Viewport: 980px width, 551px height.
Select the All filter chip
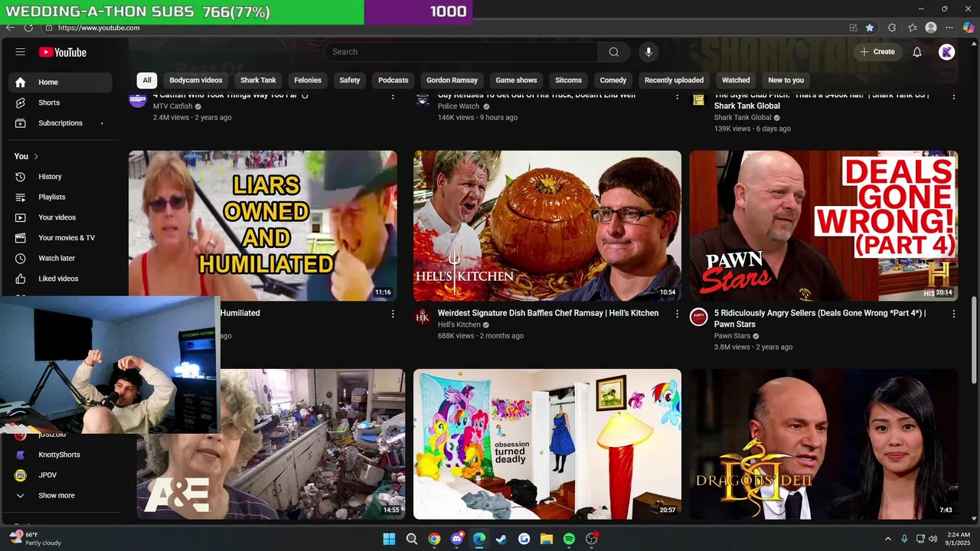pos(147,80)
